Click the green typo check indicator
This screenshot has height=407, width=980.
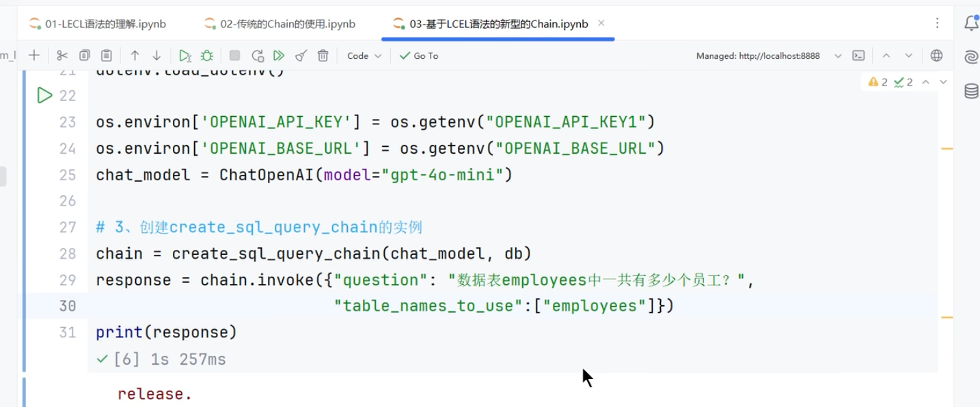[x=903, y=82]
